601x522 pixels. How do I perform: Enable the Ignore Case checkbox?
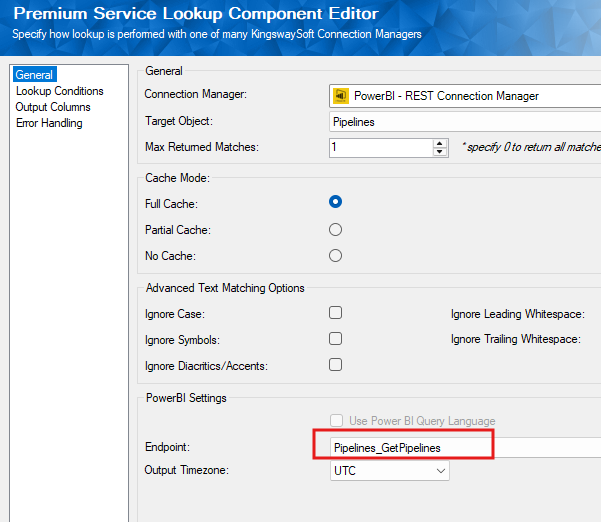point(335,313)
